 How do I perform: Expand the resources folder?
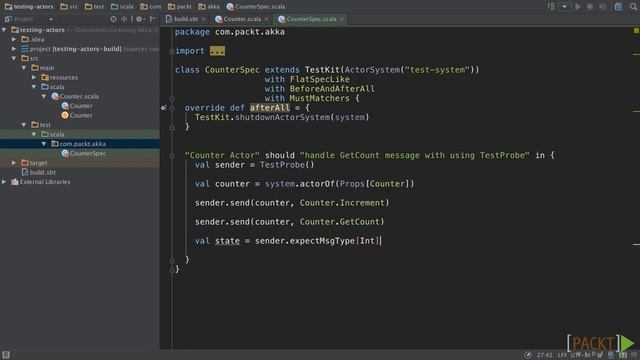pyautogui.click(x=34, y=77)
